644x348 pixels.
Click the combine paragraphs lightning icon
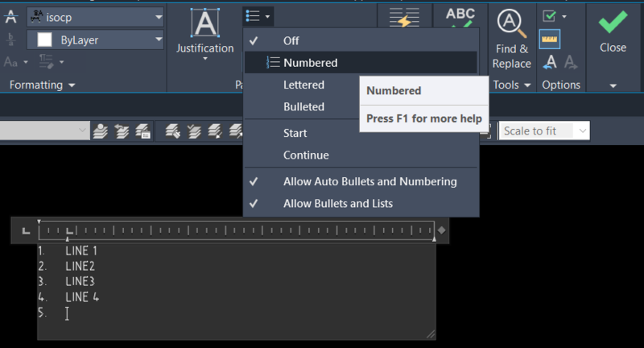coord(404,18)
